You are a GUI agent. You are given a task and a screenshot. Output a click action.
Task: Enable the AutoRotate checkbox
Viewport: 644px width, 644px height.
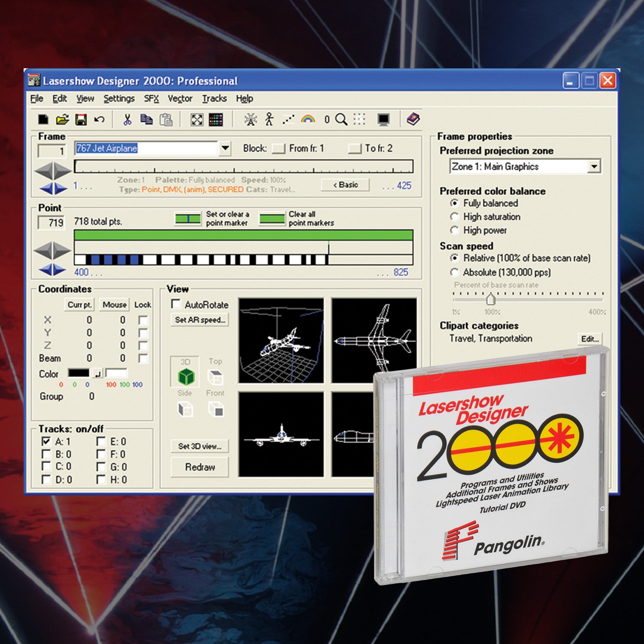[176, 304]
